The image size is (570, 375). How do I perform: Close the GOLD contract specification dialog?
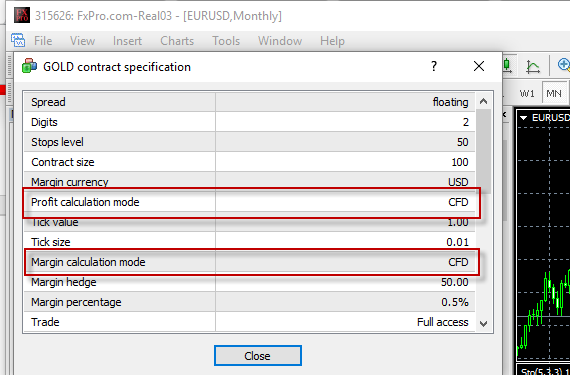tap(479, 66)
